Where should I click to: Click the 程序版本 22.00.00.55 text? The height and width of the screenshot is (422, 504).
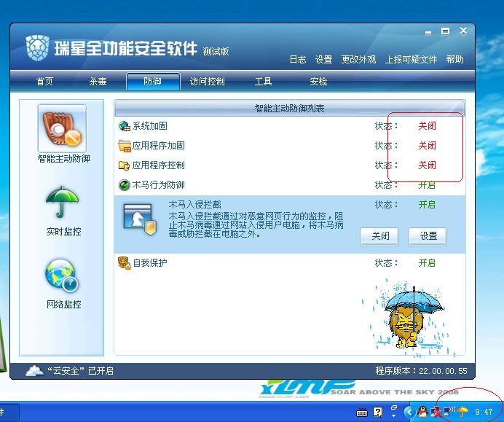(421, 371)
